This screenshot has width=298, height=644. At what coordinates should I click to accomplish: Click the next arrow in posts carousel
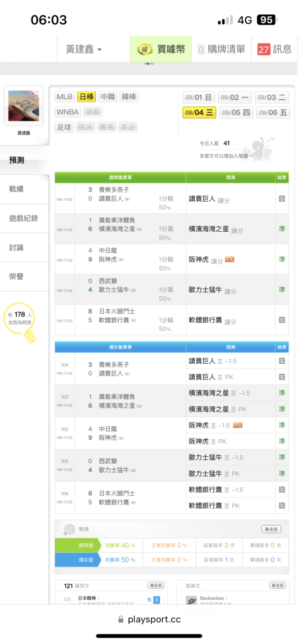[164, 601]
